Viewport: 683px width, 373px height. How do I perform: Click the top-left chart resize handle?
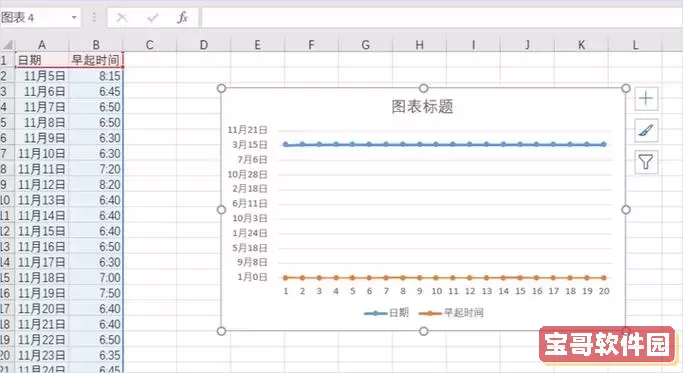221,88
